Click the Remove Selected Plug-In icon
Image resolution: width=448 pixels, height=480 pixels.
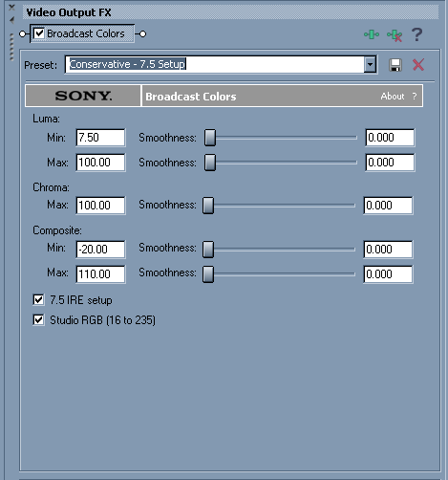(395, 35)
